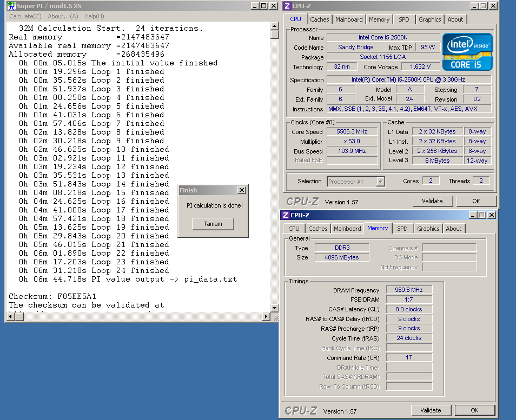Click the Max TDP value 95 W
This screenshot has height=420, width=516.
pyautogui.click(x=428, y=47)
